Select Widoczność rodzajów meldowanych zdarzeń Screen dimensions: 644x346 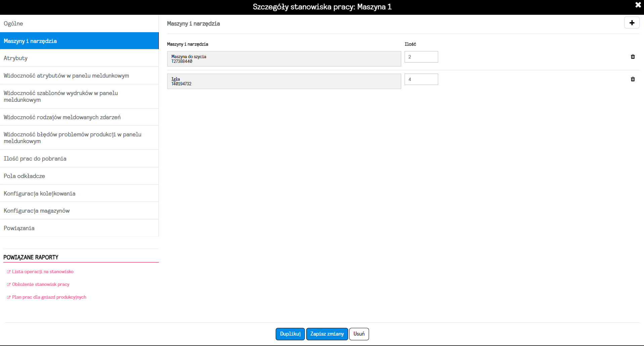pyautogui.click(x=79, y=117)
